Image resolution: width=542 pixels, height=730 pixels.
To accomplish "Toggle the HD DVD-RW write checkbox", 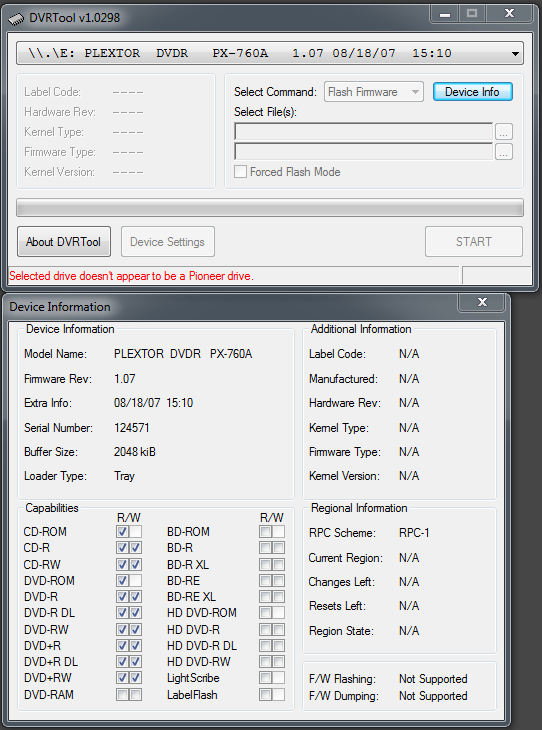I will [x=278, y=662].
